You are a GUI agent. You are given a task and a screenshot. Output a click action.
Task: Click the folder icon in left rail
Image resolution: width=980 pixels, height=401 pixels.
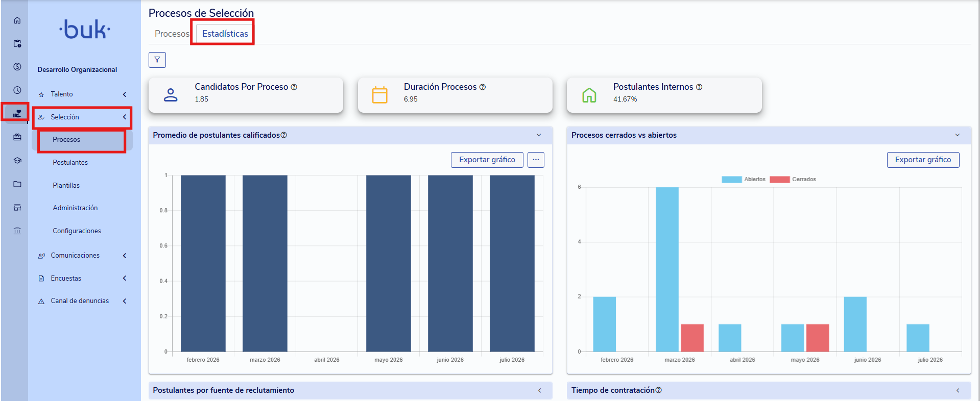coord(17,184)
